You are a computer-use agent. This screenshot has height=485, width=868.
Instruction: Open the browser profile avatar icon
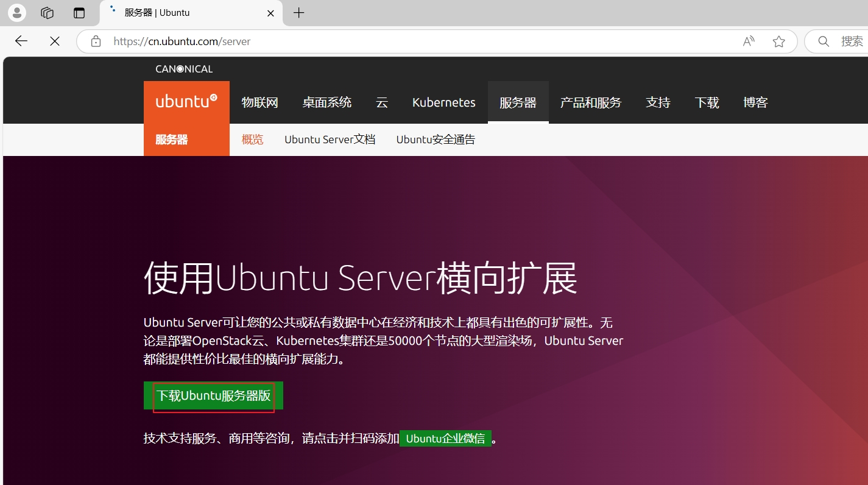pos(17,12)
